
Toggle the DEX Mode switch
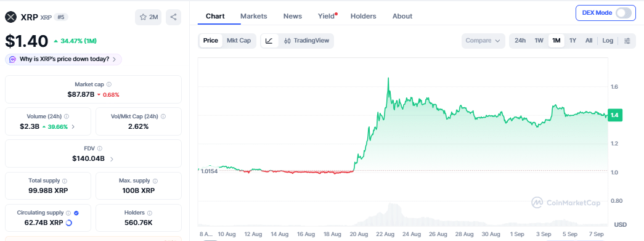click(x=623, y=13)
